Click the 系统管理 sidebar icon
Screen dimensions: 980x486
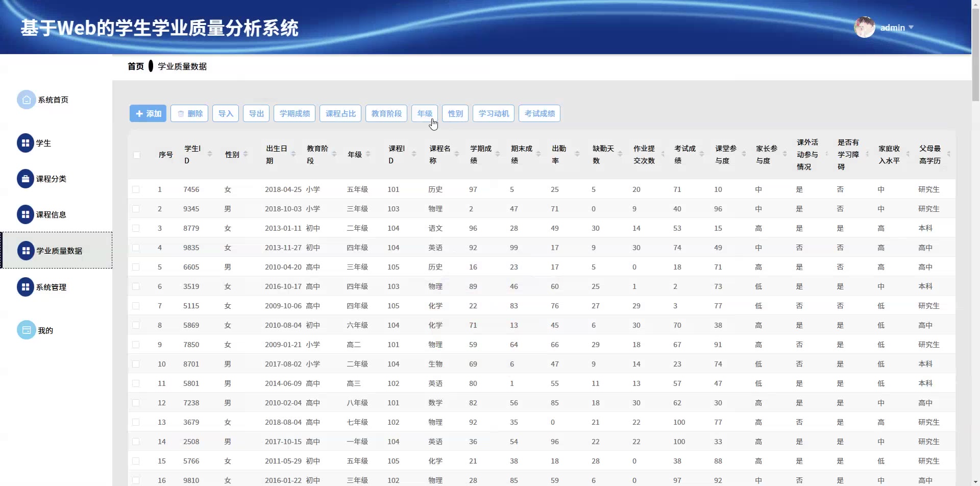pyautogui.click(x=25, y=287)
